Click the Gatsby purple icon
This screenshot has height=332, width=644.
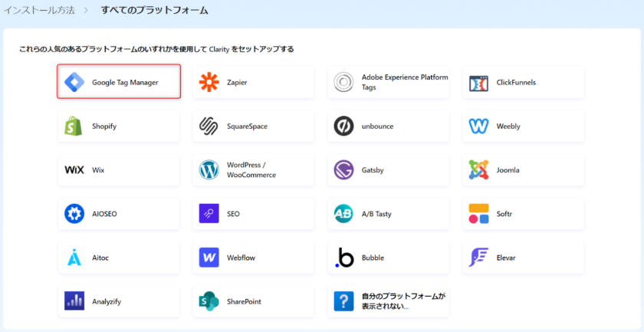coord(343,170)
